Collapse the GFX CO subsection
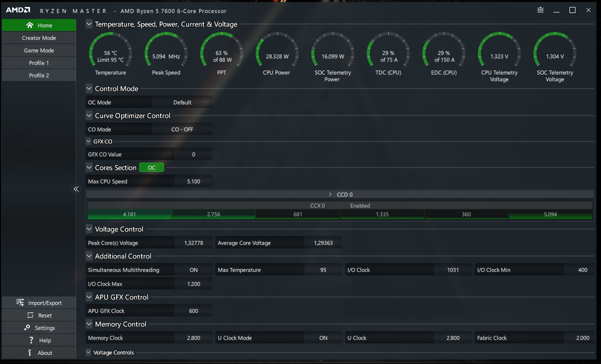This screenshot has height=364, width=601. point(89,141)
